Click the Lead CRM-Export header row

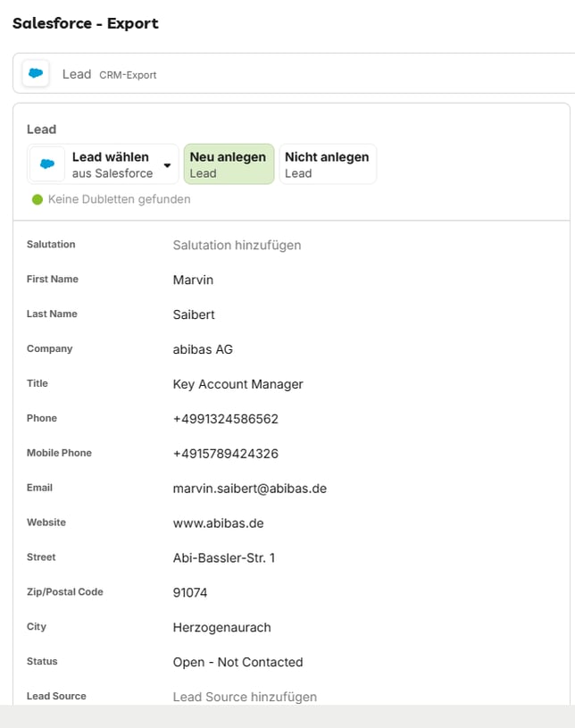[x=294, y=73]
